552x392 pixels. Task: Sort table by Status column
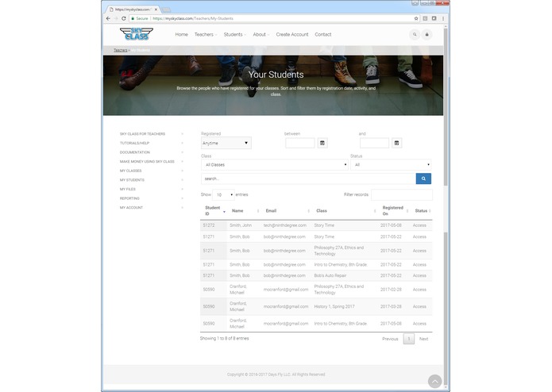coord(423,211)
